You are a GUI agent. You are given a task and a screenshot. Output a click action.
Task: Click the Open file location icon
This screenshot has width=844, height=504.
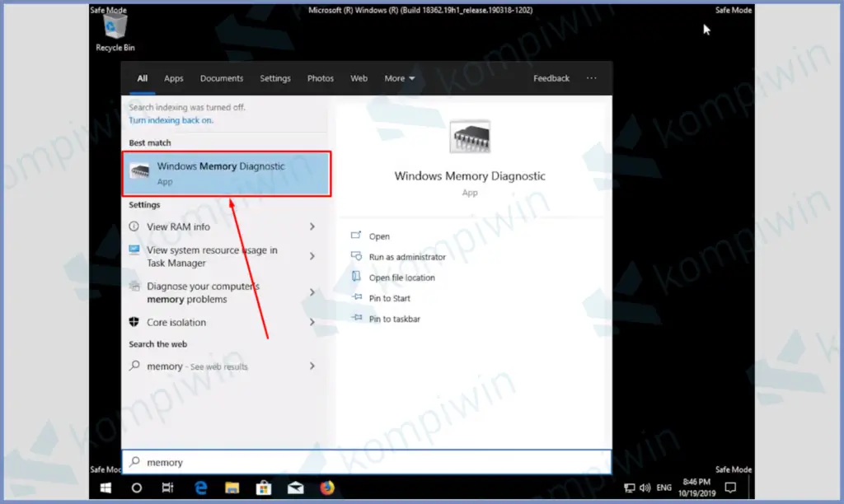356,277
